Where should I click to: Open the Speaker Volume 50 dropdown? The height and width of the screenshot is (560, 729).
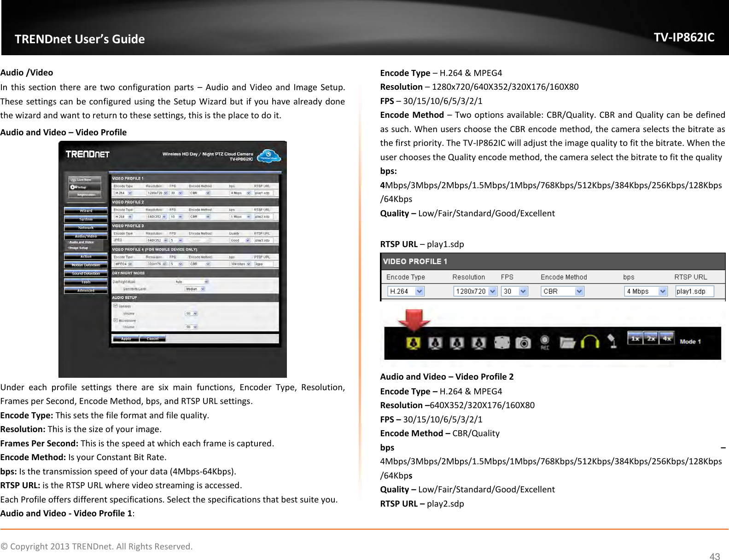[191, 313]
